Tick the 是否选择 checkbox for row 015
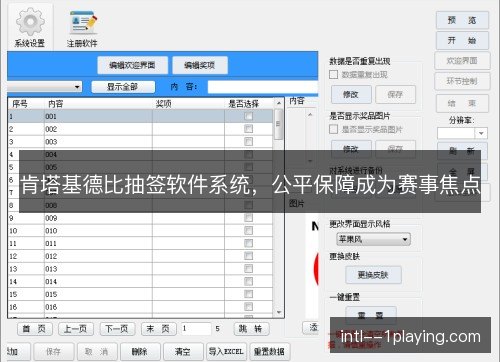The image size is (500, 362). [248, 294]
